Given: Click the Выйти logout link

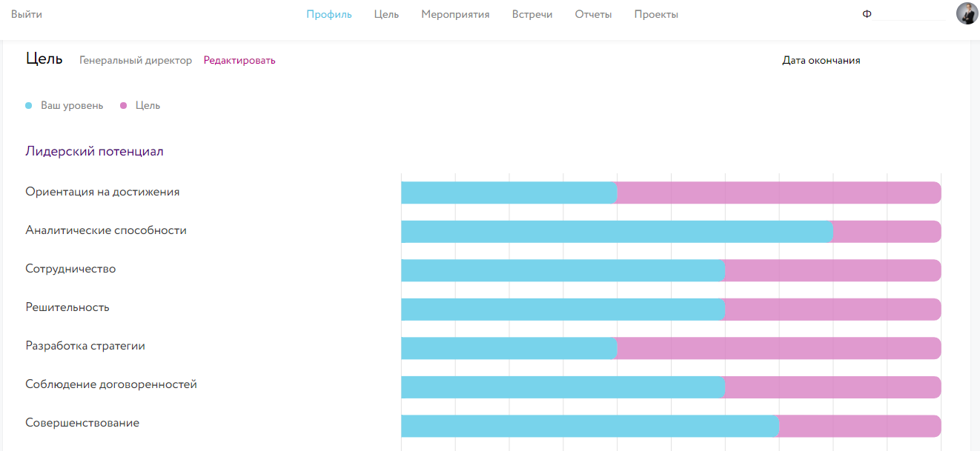Looking at the screenshot, I should click(x=27, y=14).
